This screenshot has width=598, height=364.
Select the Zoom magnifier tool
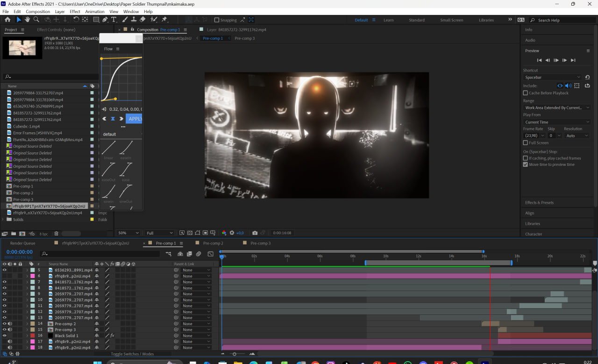36,20
